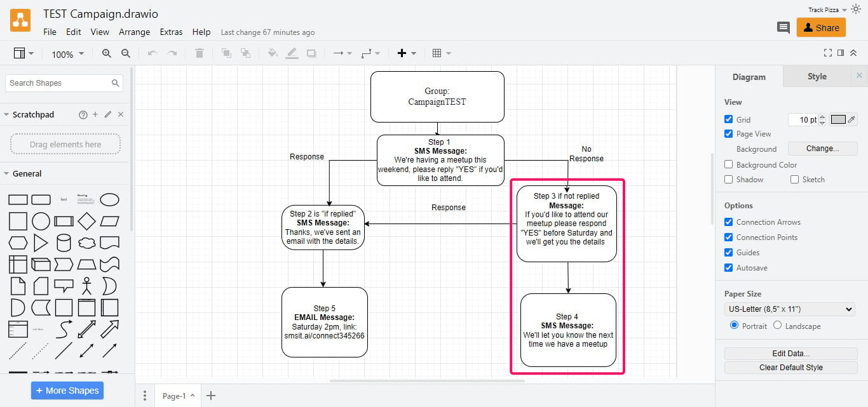Switch to the Style tab
The height and width of the screenshot is (407, 868).
click(817, 76)
